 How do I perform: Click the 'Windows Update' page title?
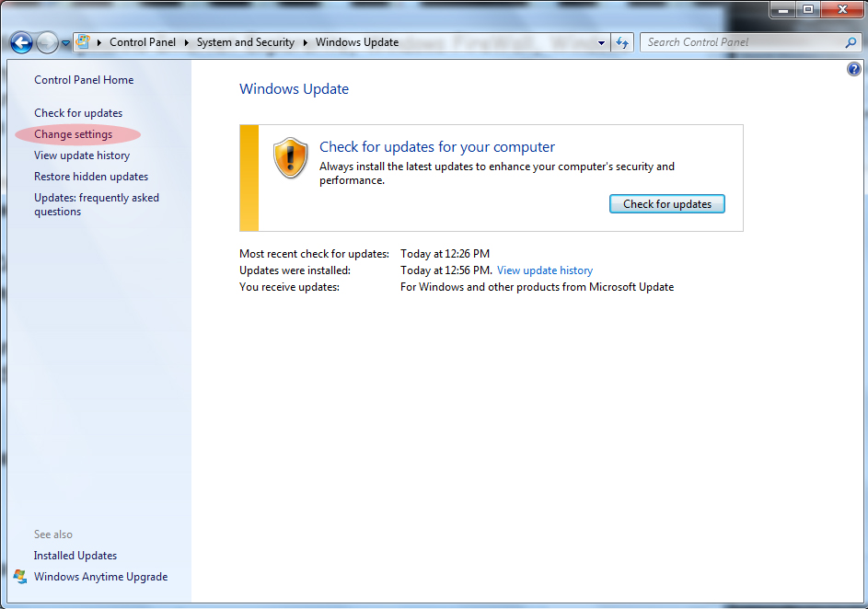(x=294, y=89)
